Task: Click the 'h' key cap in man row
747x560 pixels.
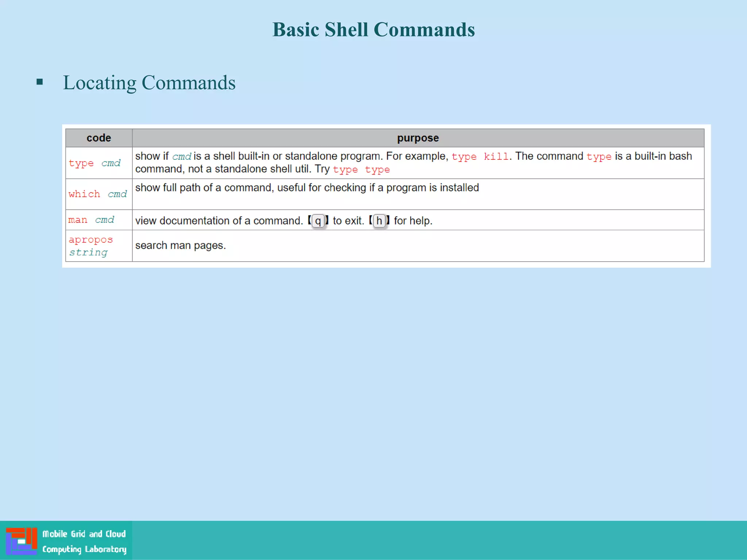Action: (x=379, y=221)
